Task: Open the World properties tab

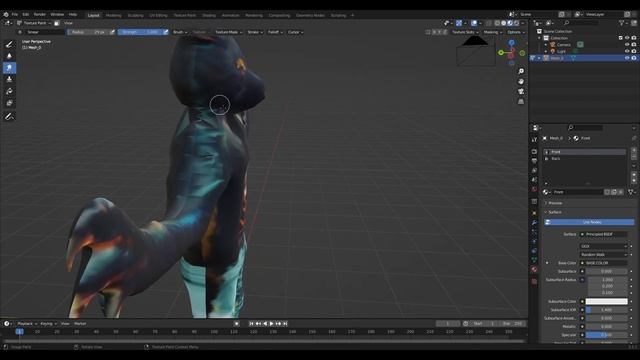Action: pyautogui.click(x=534, y=189)
